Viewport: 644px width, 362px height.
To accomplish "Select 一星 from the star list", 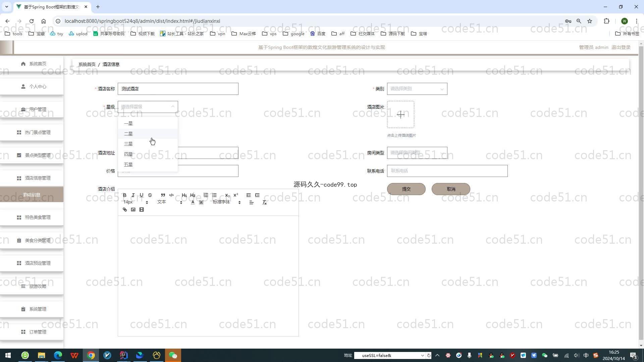I will 148,123.
